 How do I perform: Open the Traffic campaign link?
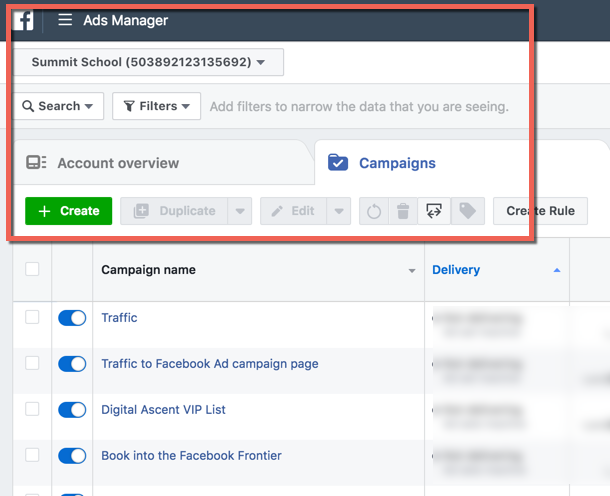click(119, 317)
